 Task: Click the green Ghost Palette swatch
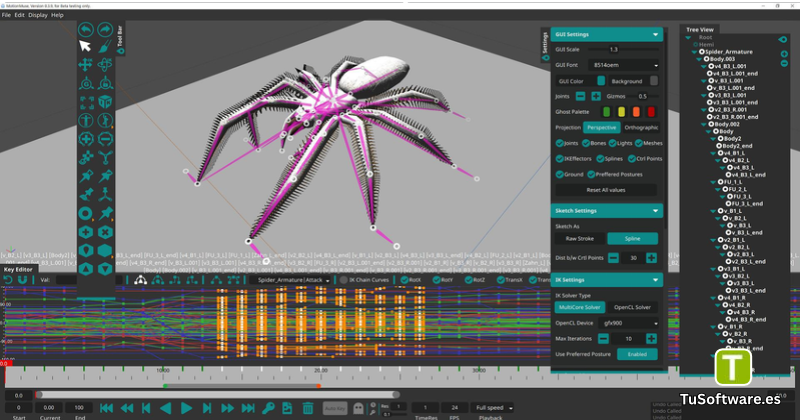[x=607, y=112]
